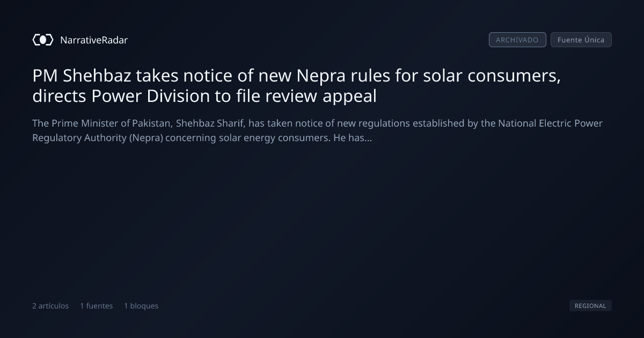The width and height of the screenshot is (644, 338).
Task: Open the NarrativeRadar brand name link
Action: tap(94, 40)
